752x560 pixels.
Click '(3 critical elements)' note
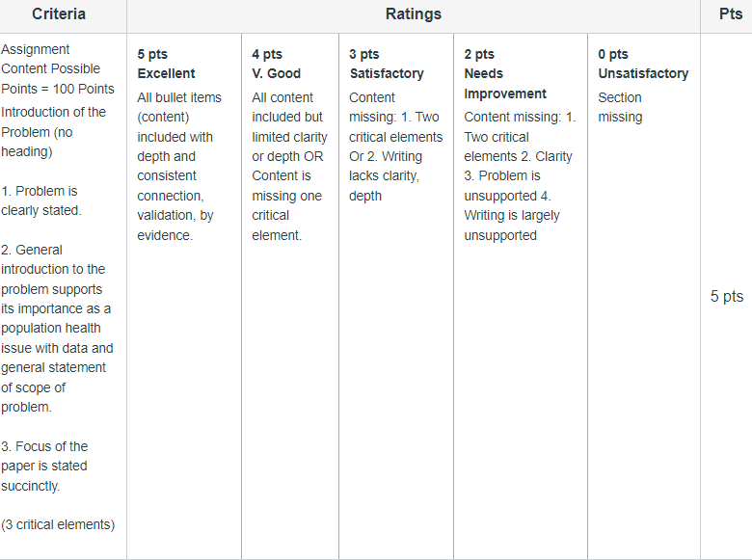pos(58,524)
